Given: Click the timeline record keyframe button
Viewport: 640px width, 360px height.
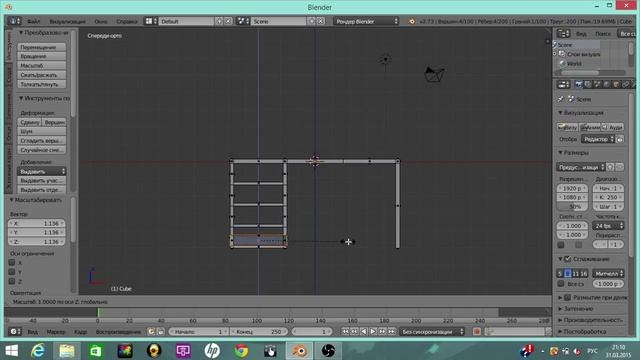Looking at the screenshot, I should [x=476, y=332].
